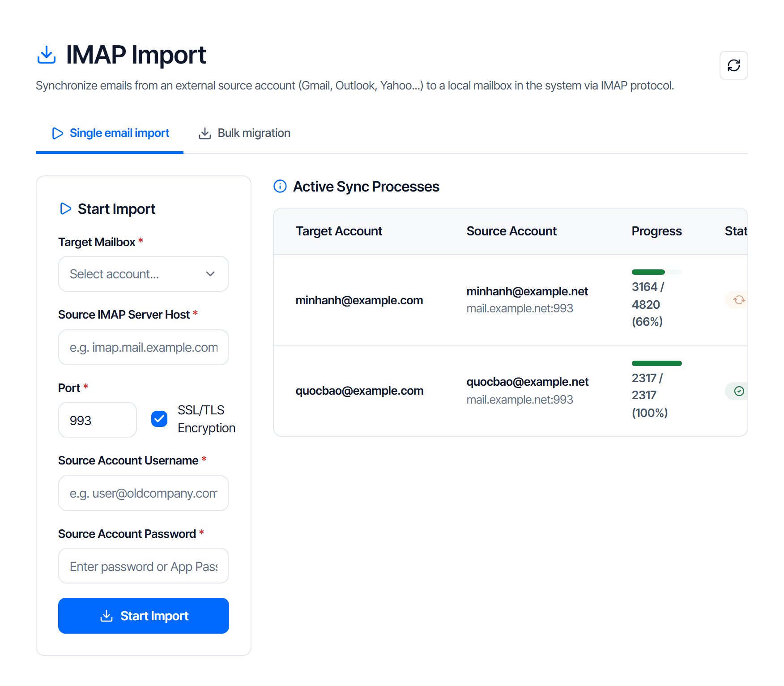Switch to the Bulk migration tab

(244, 133)
